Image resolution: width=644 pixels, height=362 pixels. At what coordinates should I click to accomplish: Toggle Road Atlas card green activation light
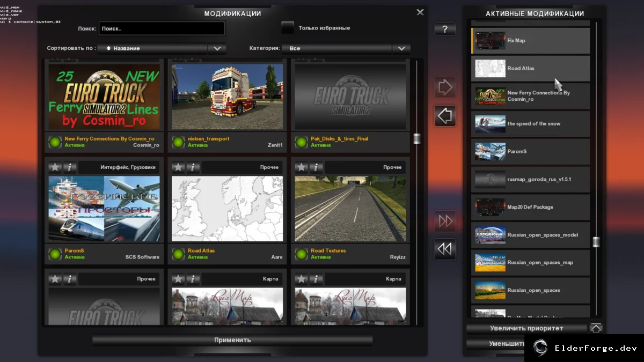point(178,254)
